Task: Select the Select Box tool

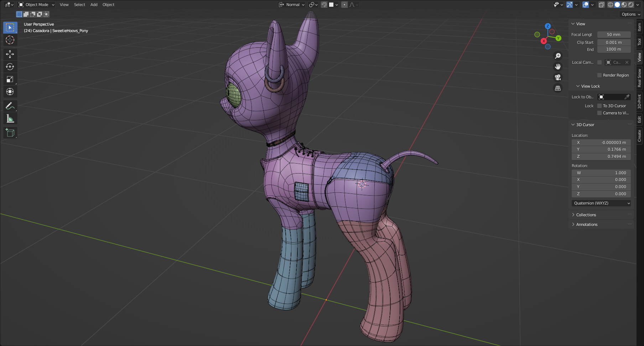Action: (x=10, y=27)
